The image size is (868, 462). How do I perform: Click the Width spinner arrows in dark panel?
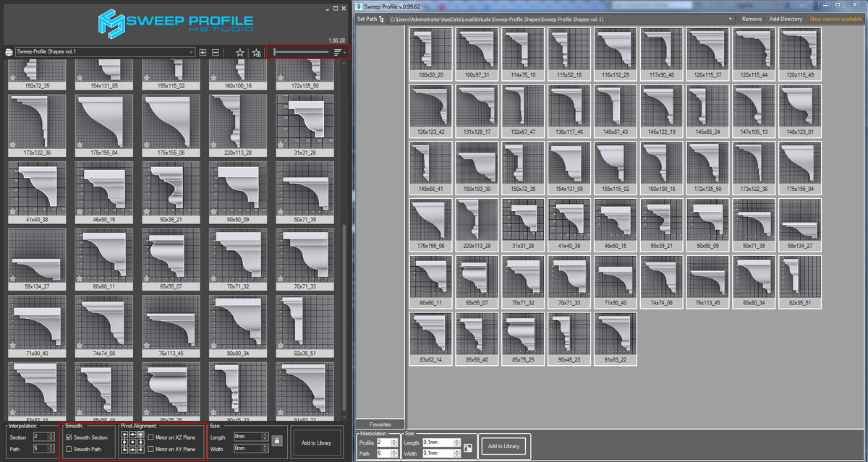point(265,448)
